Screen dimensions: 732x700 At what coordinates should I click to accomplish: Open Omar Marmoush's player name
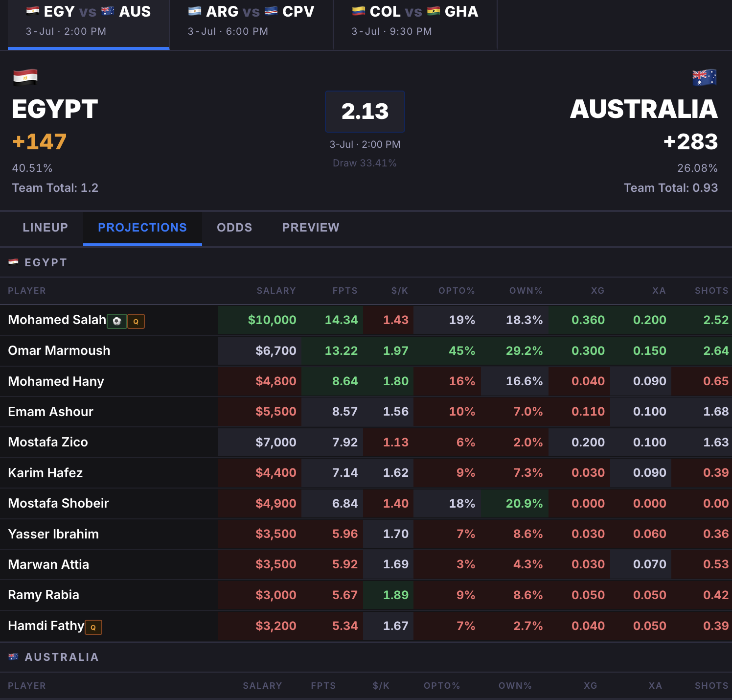[x=59, y=350]
